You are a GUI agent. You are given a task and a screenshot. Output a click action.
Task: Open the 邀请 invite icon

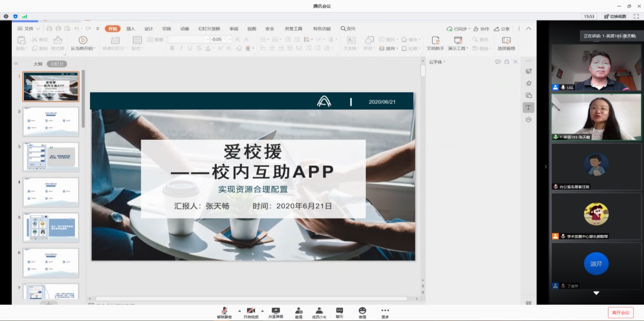pos(298,310)
